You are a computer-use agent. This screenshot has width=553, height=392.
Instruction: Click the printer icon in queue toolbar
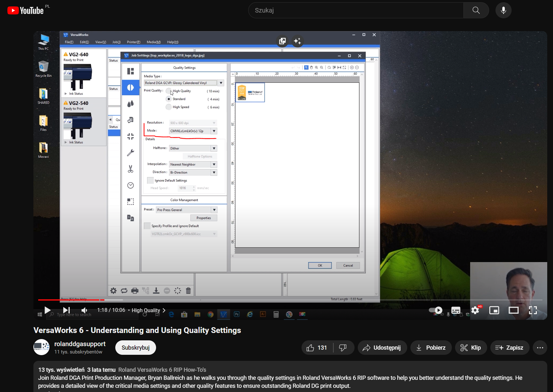(135, 291)
